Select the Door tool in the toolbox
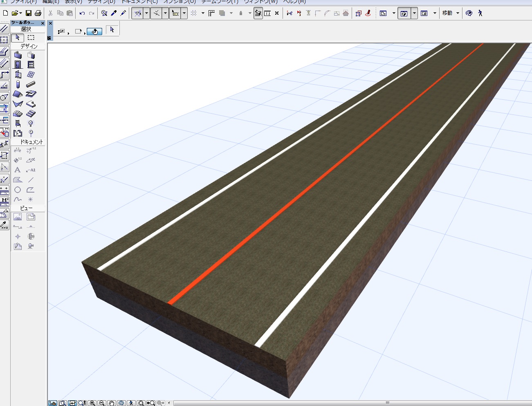Image resolution: width=532 pixels, height=406 pixels. pos(18,65)
